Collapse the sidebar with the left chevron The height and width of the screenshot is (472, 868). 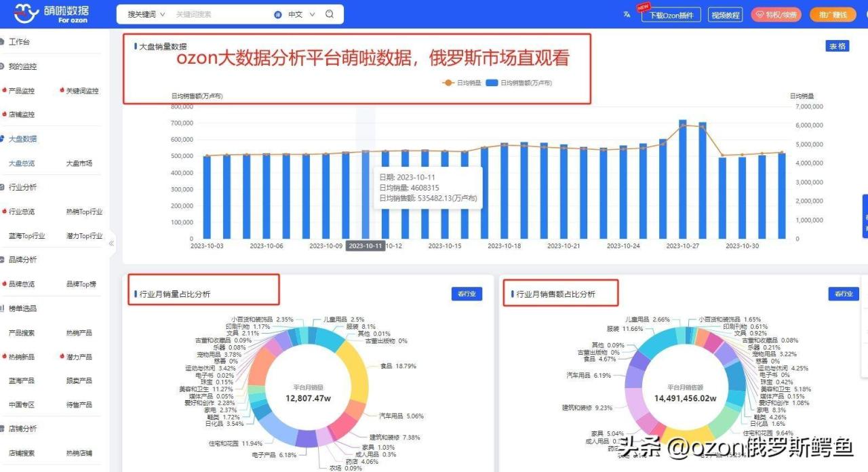coord(111,243)
